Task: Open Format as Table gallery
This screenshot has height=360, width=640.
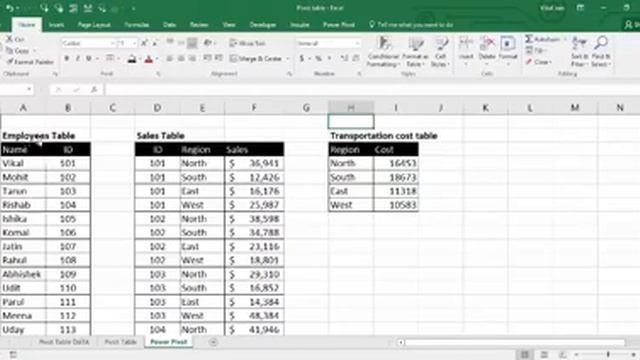Action: point(416,51)
